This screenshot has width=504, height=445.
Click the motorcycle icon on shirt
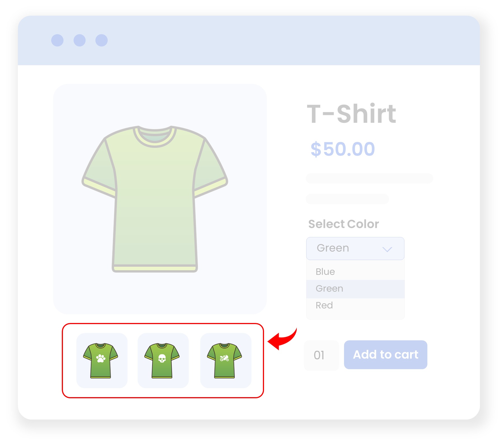[224, 358]
